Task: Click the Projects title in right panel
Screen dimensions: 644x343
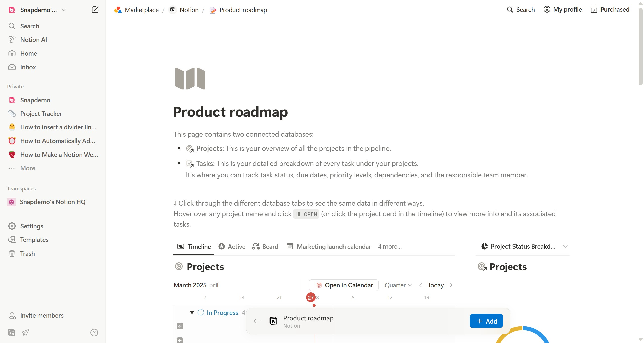Action: tap(508, 267)
